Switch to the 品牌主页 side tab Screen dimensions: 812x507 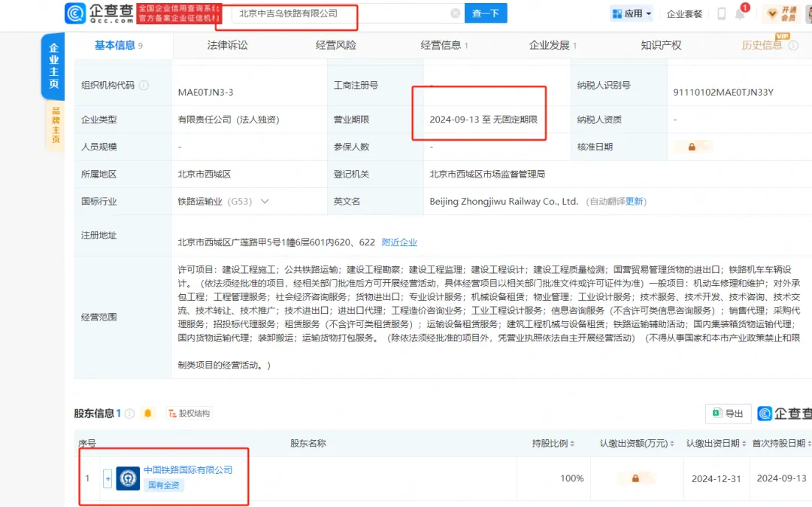(56, 126)
